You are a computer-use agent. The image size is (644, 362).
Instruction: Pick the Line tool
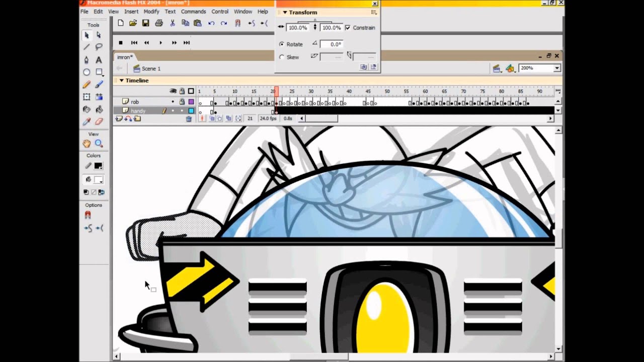click(x=87, y=47)
